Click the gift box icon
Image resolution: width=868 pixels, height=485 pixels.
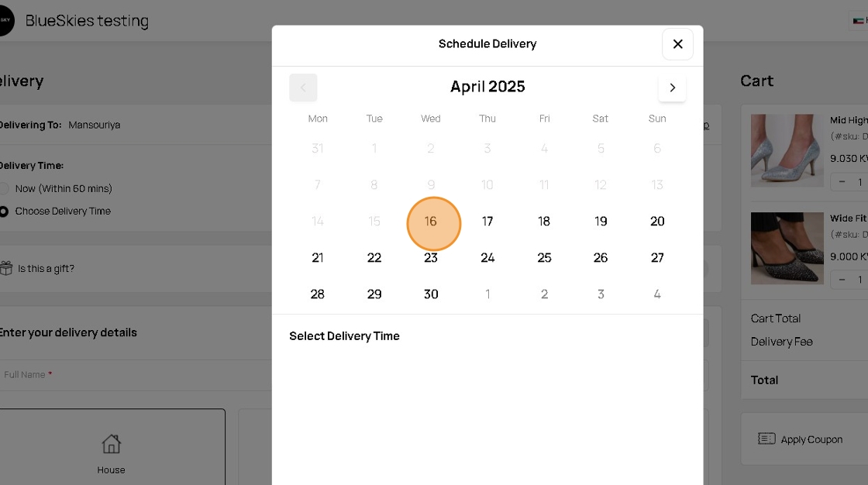tap(6, 268)
